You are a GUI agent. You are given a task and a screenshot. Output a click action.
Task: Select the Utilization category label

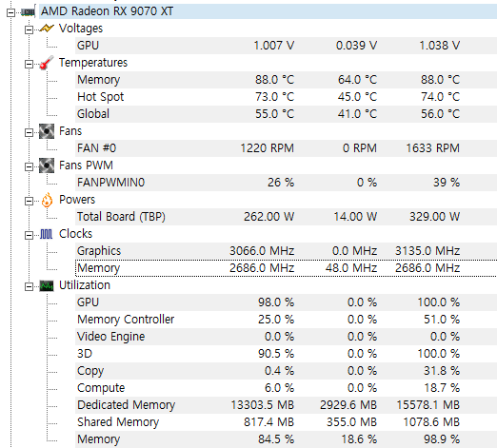click(x=85, y=285)
